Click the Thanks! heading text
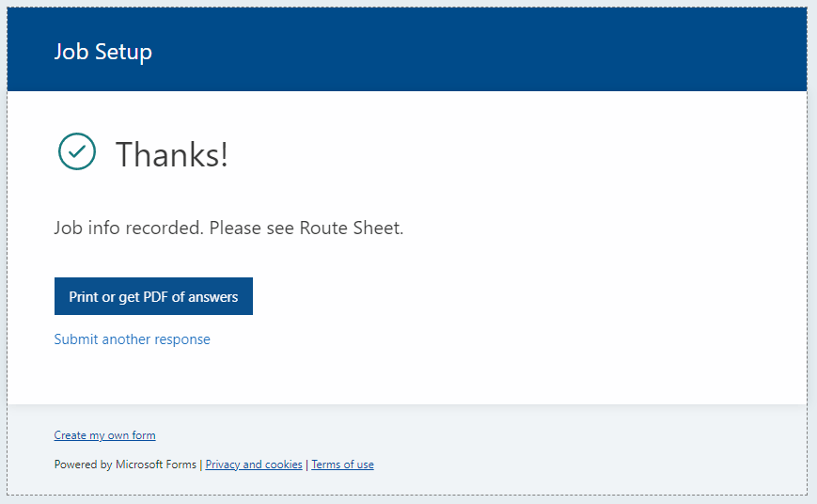 pyautogui.click(x=171, y=154)
